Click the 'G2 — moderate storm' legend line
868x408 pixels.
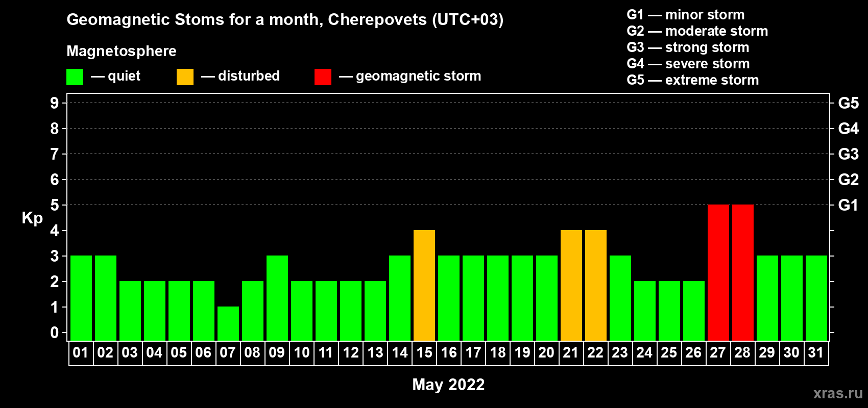(697, 31)
